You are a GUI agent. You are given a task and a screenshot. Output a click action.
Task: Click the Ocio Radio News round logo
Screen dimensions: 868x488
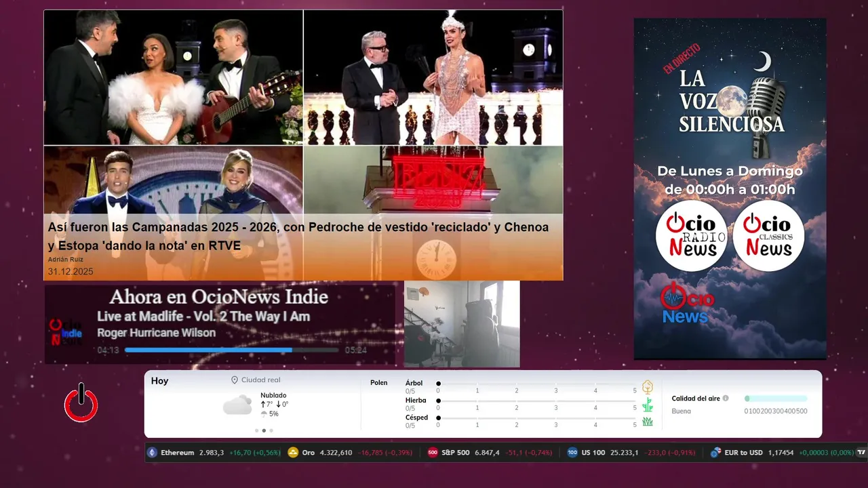click(692, 236)
